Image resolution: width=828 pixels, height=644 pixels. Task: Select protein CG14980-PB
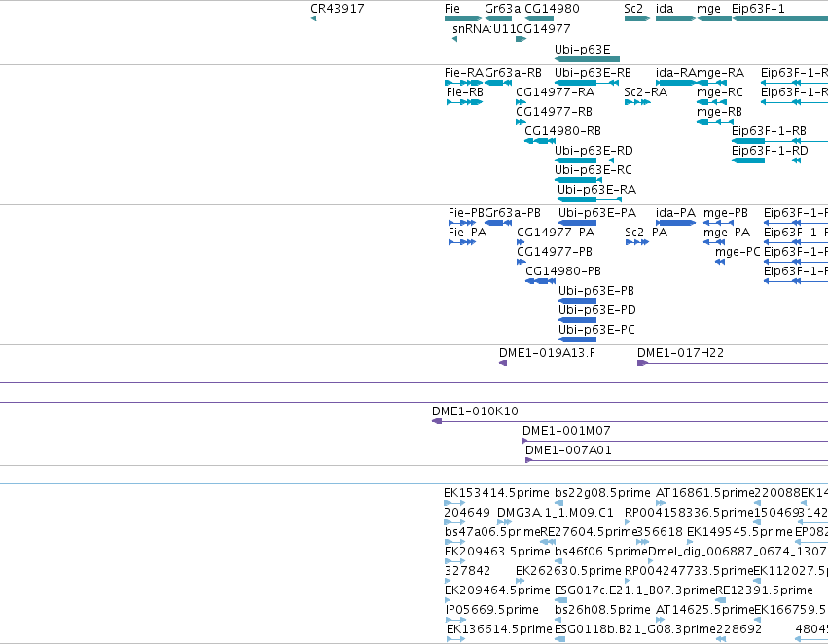click(563, 271)
